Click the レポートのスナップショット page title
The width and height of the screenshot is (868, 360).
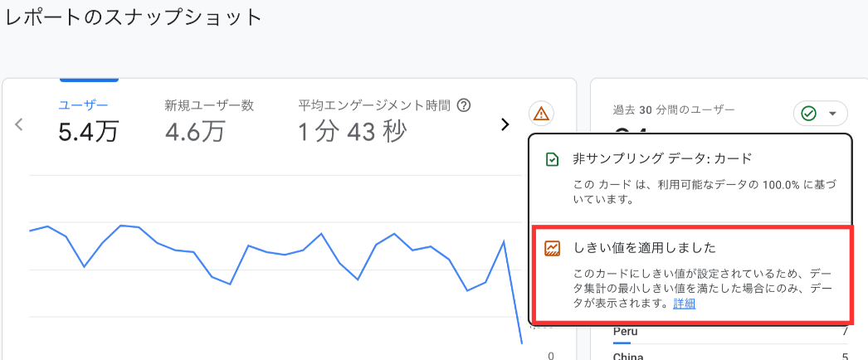coord(133,17)
